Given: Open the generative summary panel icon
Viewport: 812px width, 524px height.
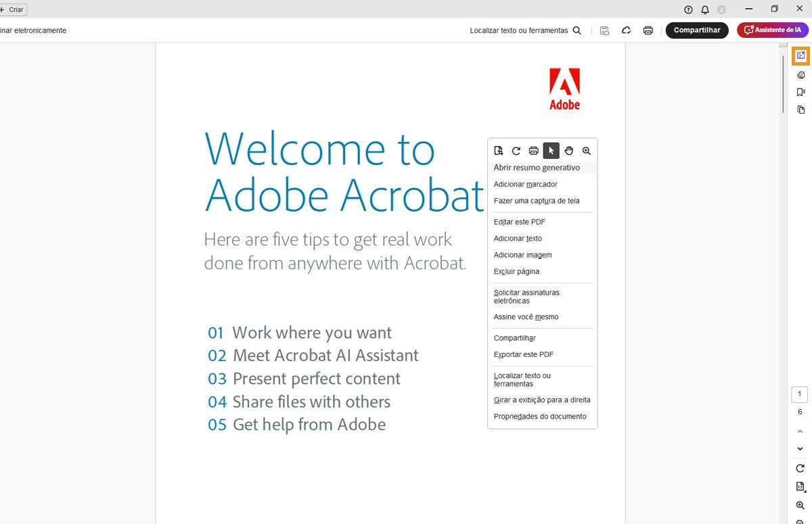Looking at the screenshot, I should click(x=801, y=55).
